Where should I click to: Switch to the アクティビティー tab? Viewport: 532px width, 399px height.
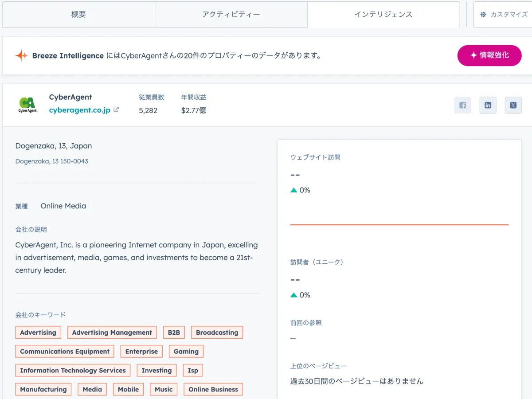[x=231, y=14]
